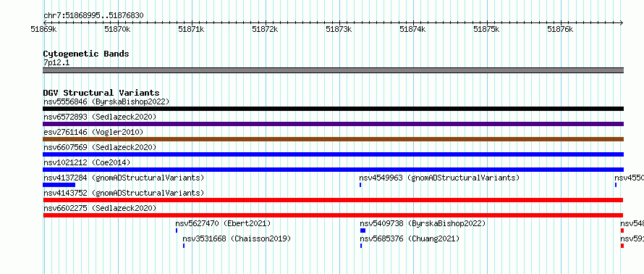Image resolution: width=644 pixels, height=274 pixels.
Task: Click the 7p12.1 band label
Action: coord(56,62)
